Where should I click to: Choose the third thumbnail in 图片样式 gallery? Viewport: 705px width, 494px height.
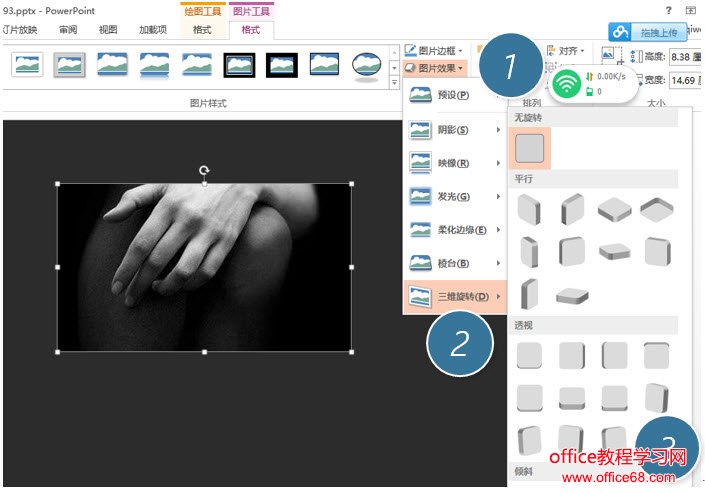tap(112, 65)
